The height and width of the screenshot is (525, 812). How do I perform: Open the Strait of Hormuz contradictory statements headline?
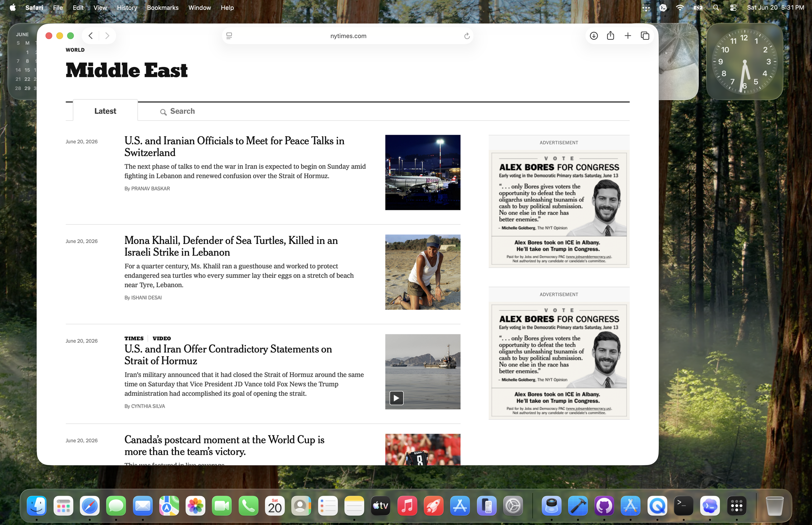228,355
